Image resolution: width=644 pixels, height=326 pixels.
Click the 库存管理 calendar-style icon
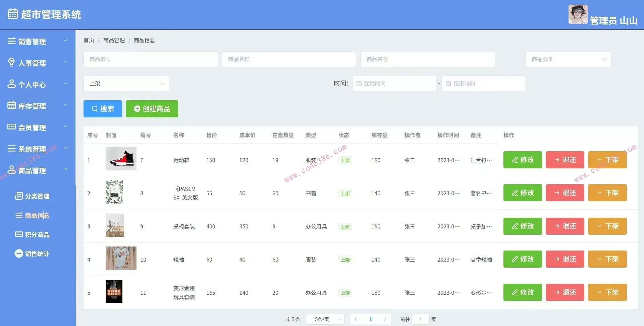click(11, 105)
